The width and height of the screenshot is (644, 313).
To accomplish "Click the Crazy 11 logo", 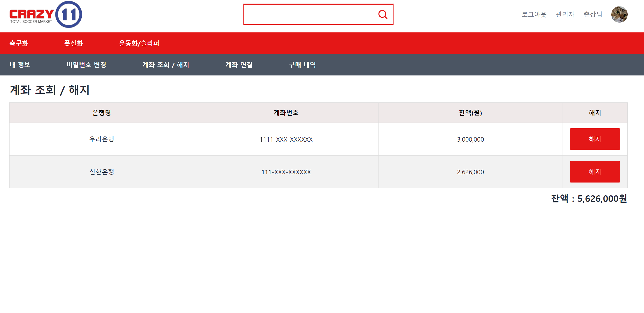I will pyautogui.click(x=46, y=14).
